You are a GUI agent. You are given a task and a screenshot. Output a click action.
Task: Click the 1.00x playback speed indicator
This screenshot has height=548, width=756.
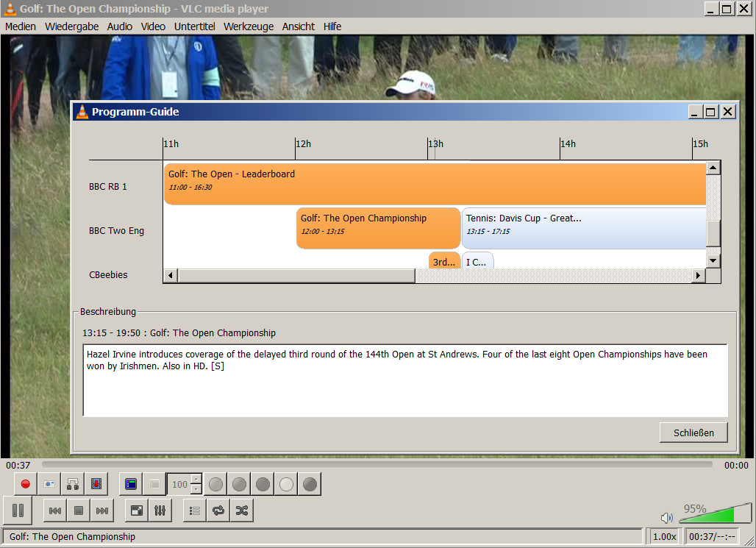(664, 536)
